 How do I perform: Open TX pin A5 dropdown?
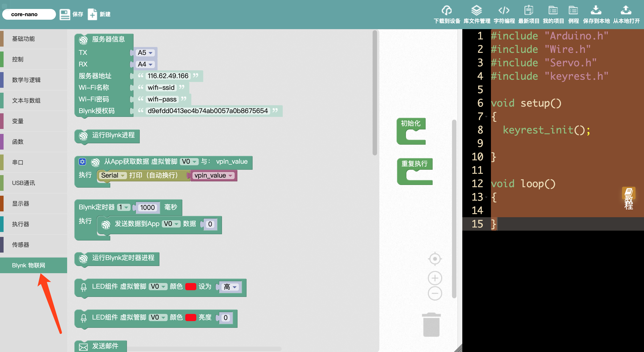coord(145,53)
